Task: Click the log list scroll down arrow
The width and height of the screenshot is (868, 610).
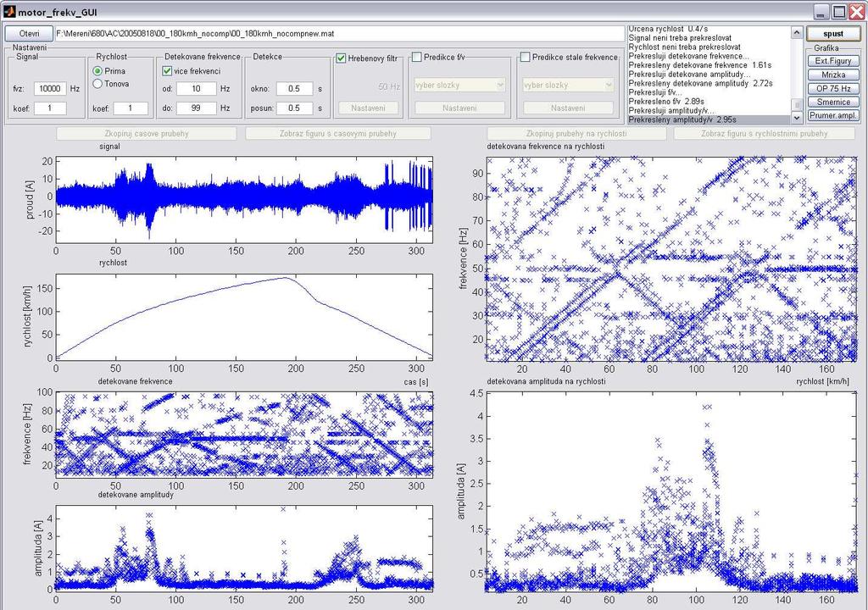Action: (797, 118)
